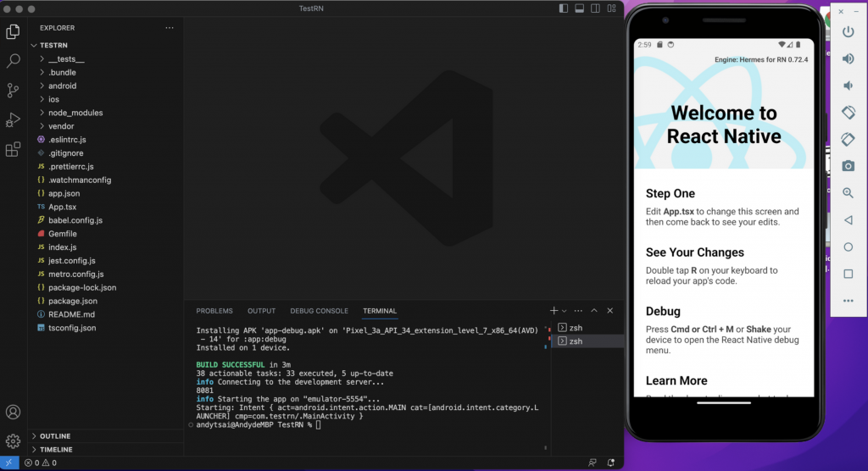Click the feedback icon in status bar
This screenshot has width=868, height=471.
point(593,463)
